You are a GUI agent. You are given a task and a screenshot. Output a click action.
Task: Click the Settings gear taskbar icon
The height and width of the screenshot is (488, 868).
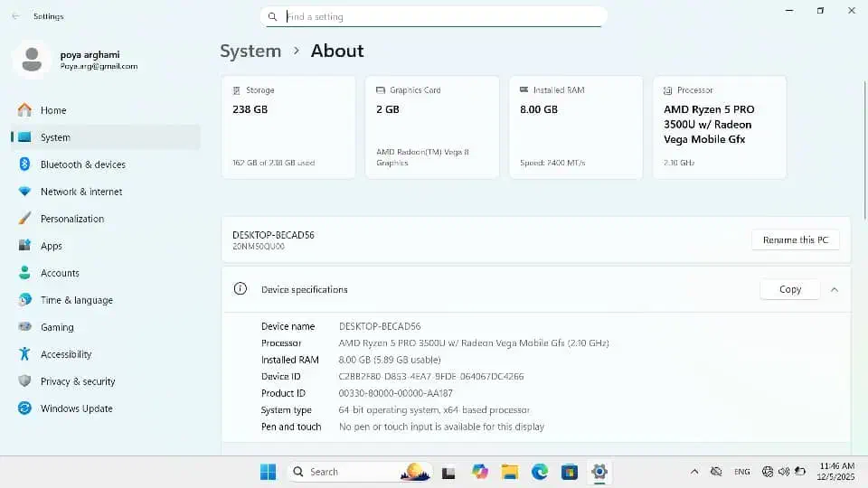pos(599,472)
